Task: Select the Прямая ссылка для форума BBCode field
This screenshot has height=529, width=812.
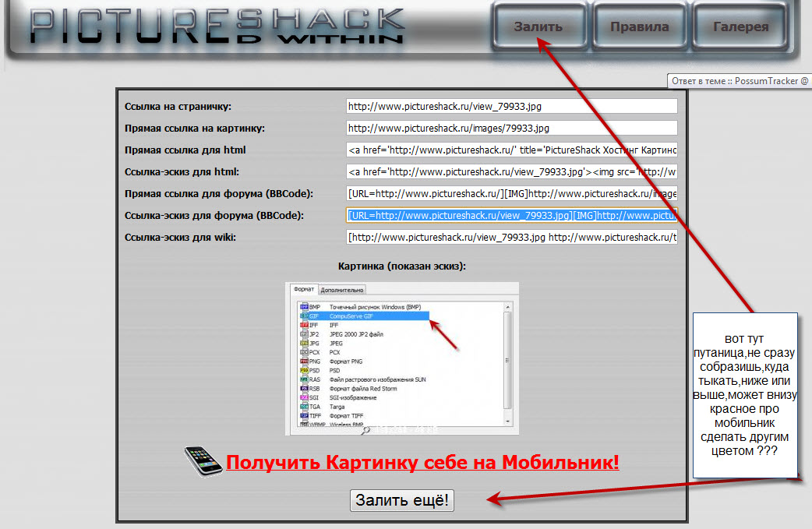Action: pos(512,193)
